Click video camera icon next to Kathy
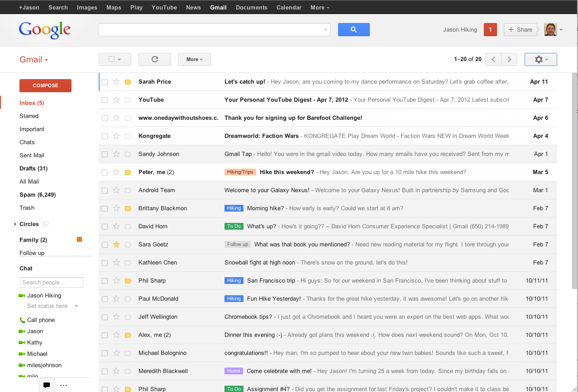 pyautogui.click(x=21, y=343)
